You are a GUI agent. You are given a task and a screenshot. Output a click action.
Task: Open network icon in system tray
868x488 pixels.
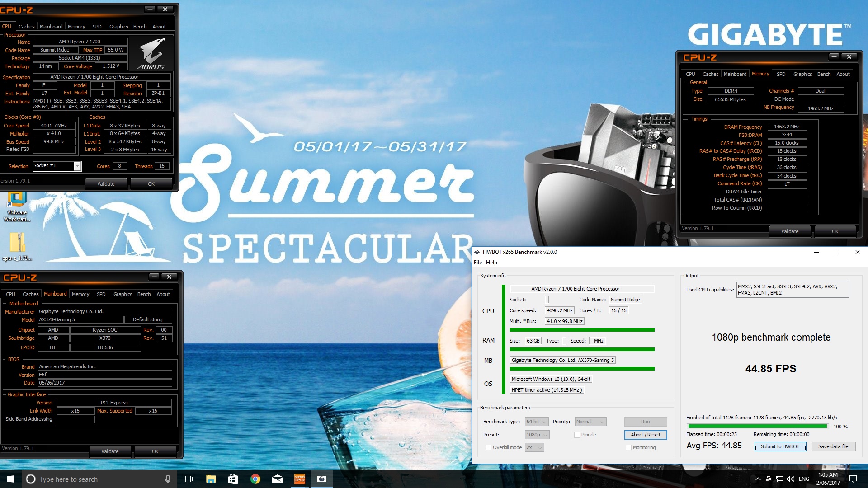(x=780, y=479)
